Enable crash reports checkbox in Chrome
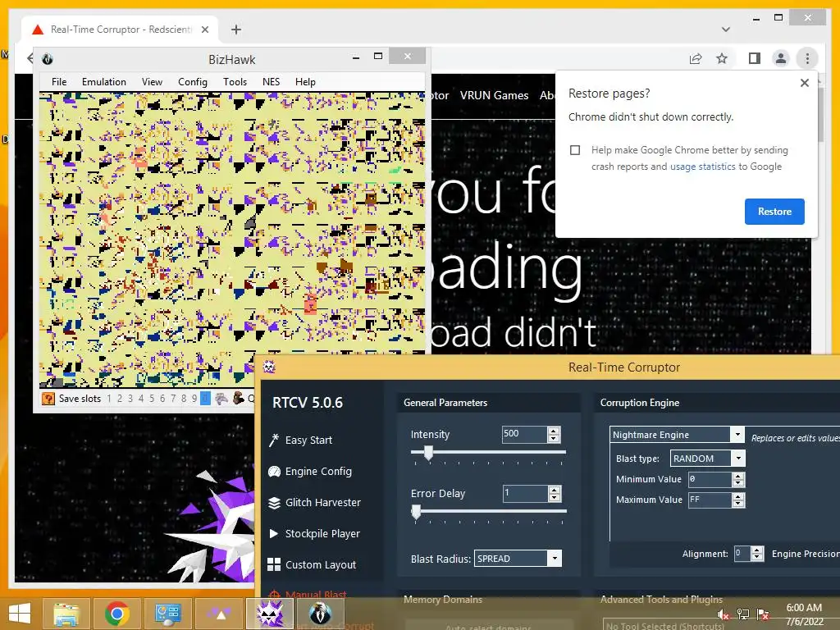 (x=575, y=150)
